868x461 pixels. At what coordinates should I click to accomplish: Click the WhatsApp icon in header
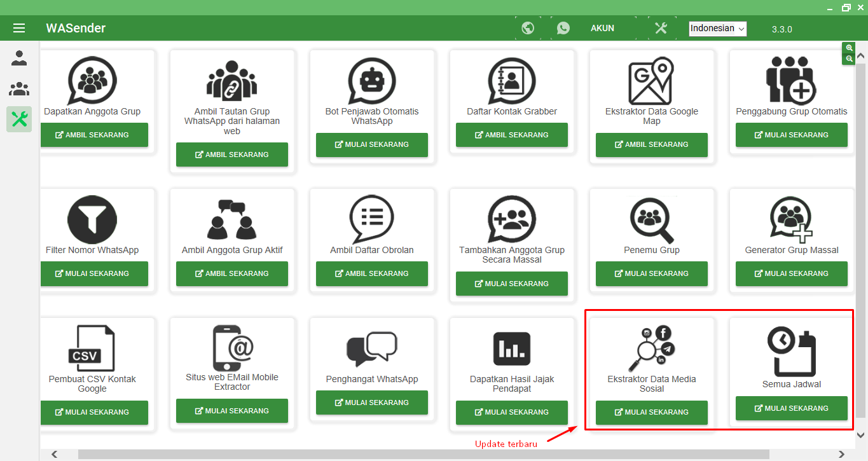pos(563,28)
